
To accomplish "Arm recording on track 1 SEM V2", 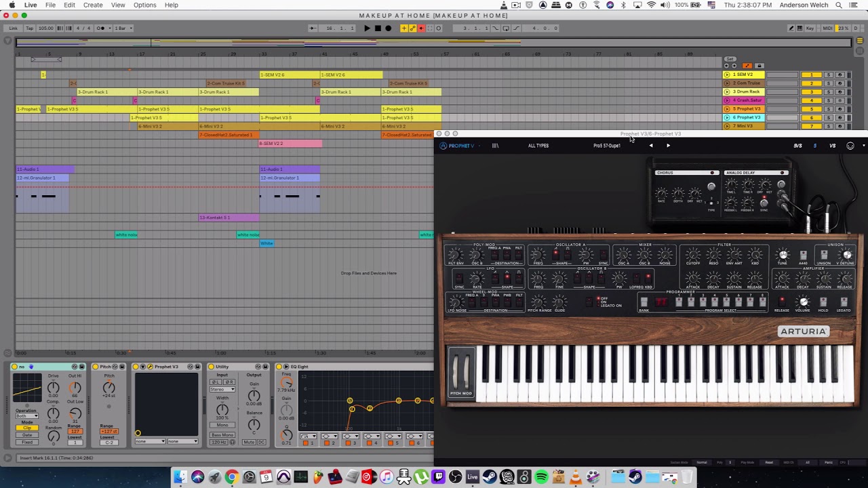I will coord(840,75).
